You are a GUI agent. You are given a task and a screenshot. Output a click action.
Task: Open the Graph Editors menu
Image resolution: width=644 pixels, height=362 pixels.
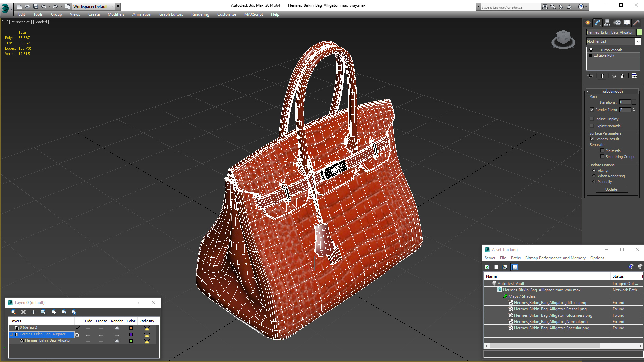[x=171, y=14]
